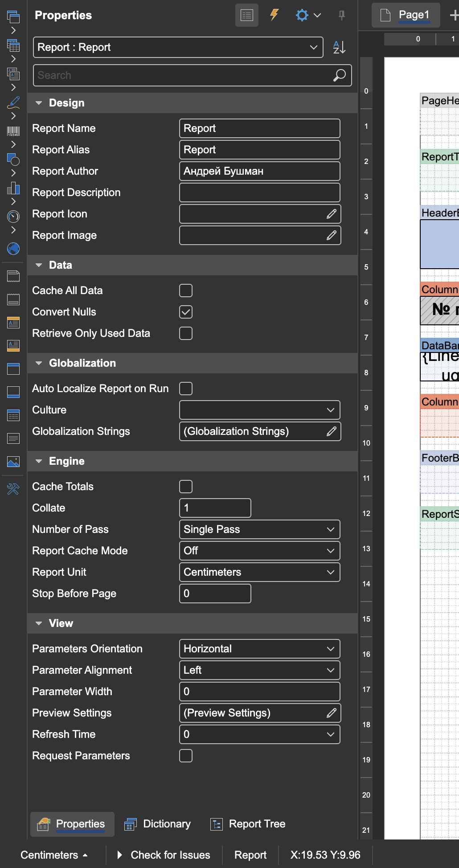Edit the Collate value field
The width and height of the screenshot is (459, 868).
point(215,508)
